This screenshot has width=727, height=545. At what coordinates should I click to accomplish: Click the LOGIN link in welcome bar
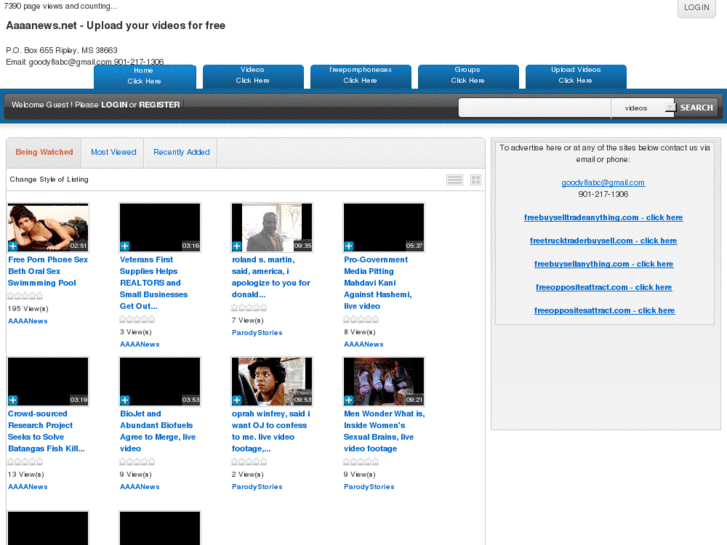(x=114, y=105)
